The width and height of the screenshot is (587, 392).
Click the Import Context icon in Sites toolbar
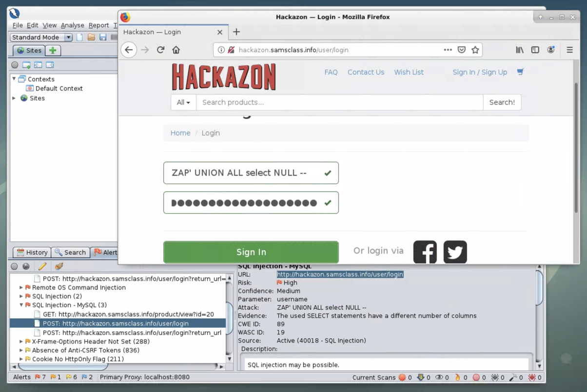tap(38, 65)
